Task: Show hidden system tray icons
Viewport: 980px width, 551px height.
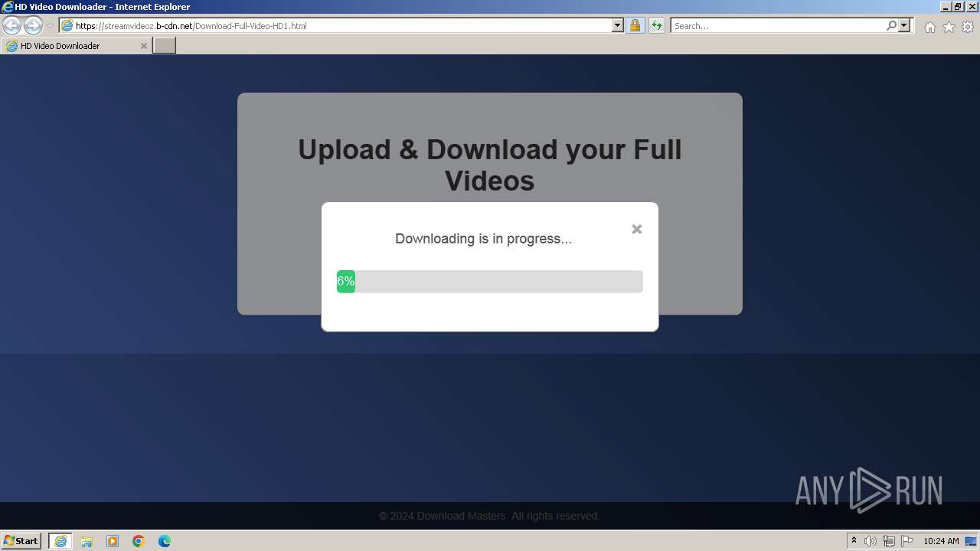Action: tap(854, 541)
